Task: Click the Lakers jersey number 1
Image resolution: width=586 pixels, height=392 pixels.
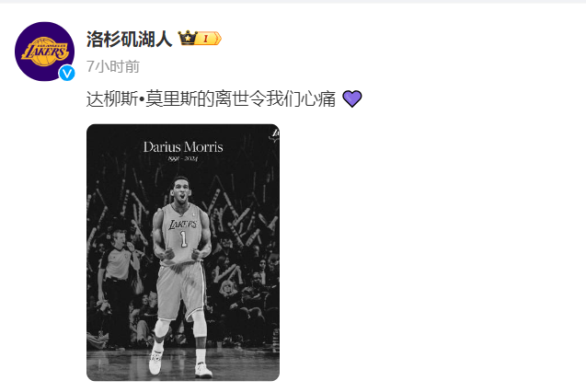Action: click(x=183, y=239)
